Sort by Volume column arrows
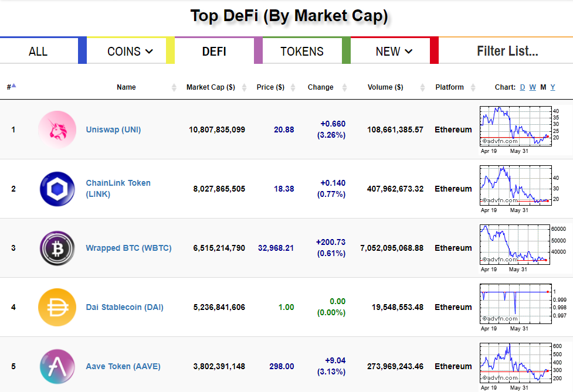Image resolution: width=573 pixels, height=392 pixels. pyautogui.click(x=422, y=87)
